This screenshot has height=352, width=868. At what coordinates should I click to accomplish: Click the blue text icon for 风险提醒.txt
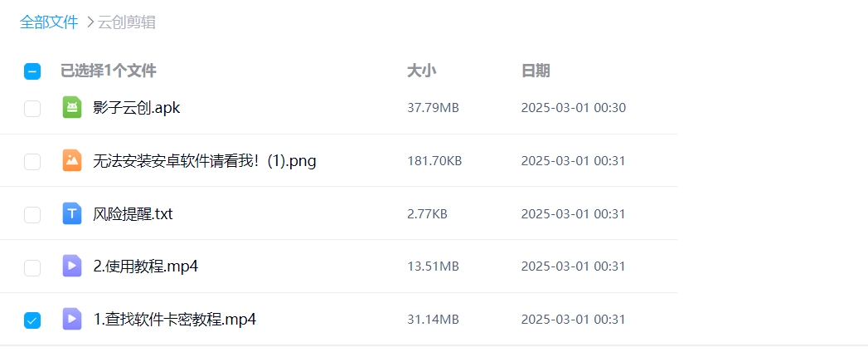[72, 213]
